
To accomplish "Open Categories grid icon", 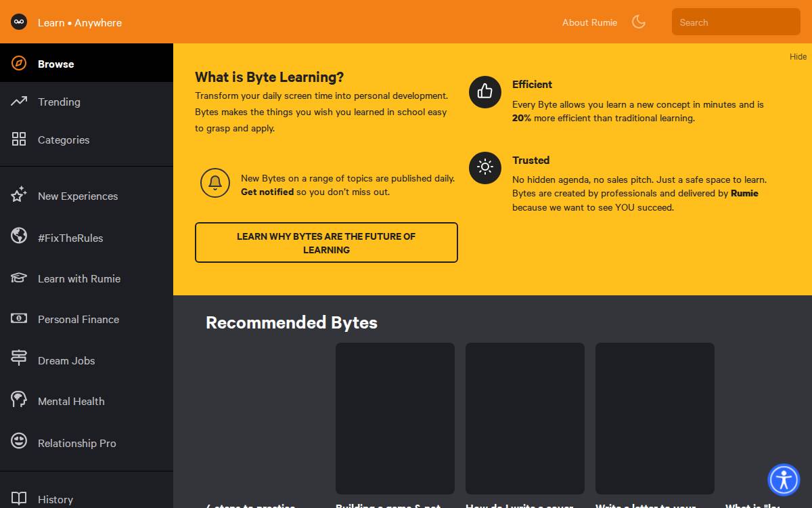I will tap(19, 140).
